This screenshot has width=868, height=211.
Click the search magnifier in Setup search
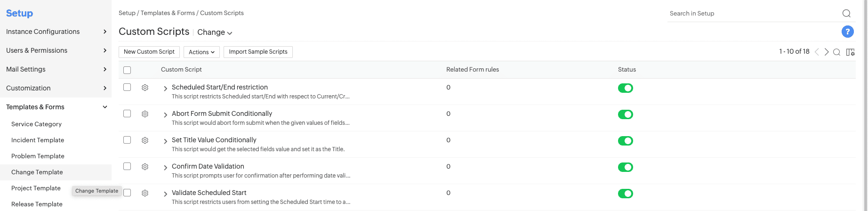point(846,14)
